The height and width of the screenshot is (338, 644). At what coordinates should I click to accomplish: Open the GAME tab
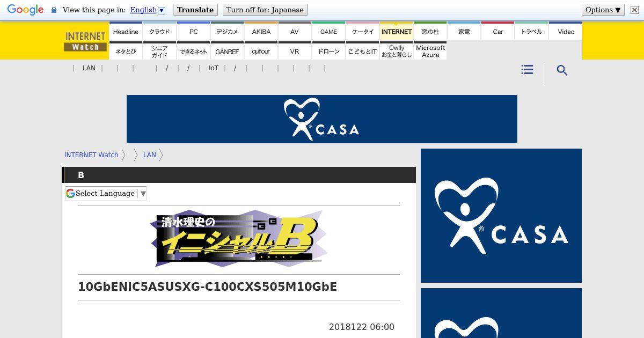329,32
